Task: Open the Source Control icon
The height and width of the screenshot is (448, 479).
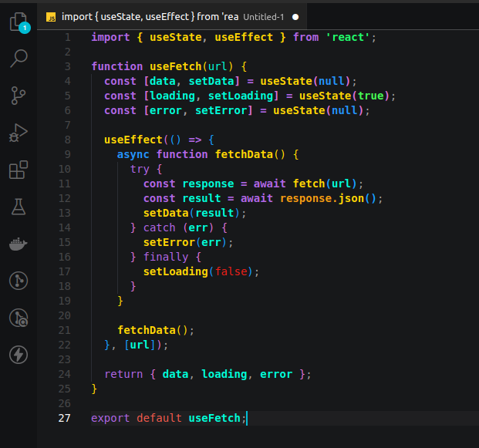Action: click(x=19, y=96)
